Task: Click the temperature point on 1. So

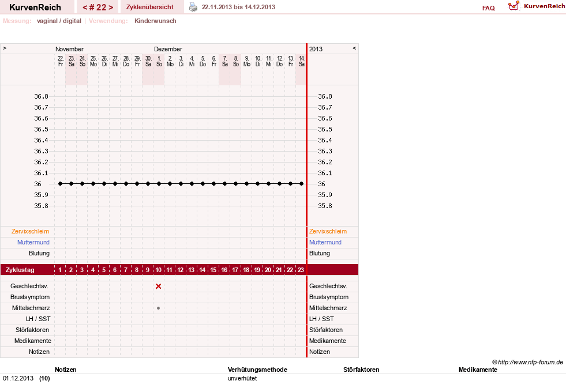Action: tap(159, 184)
